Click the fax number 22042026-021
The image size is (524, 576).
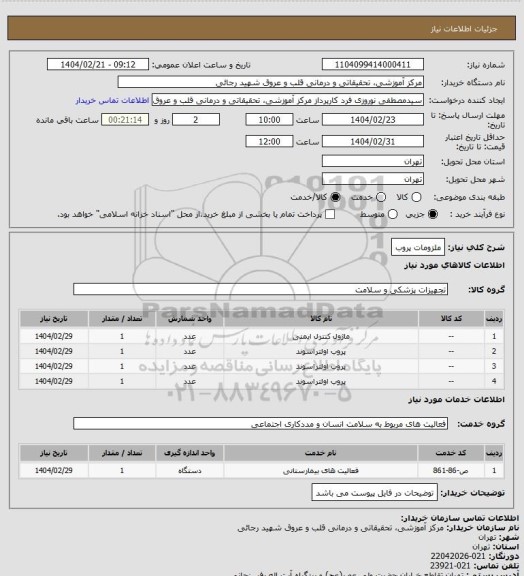pos(457,556)
